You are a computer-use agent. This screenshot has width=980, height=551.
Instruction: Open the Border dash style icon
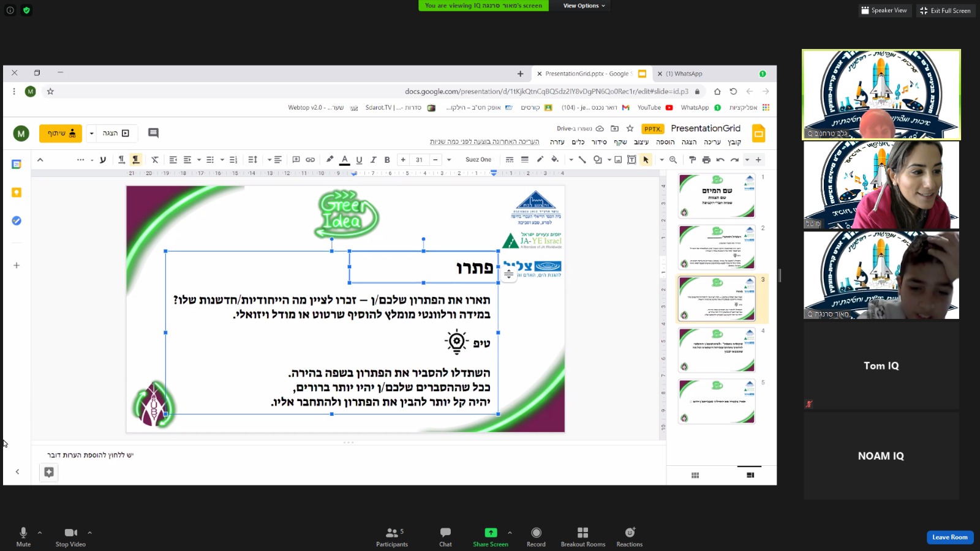point(510,160)
